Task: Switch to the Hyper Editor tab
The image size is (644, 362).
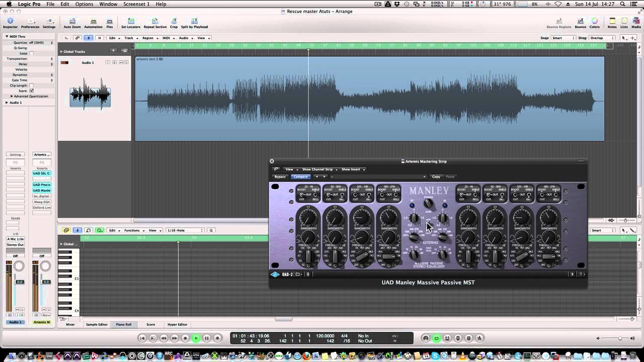Action: click(177, 324)
